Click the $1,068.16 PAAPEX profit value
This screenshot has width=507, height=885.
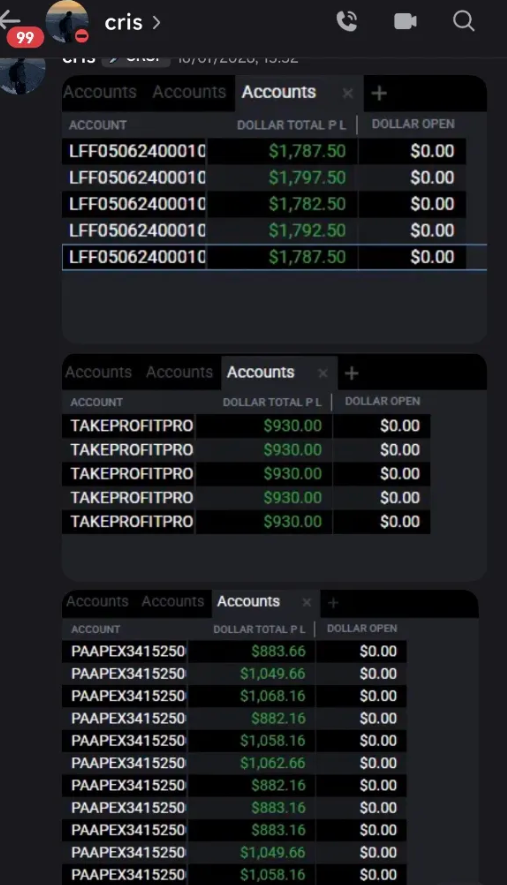coord(273,696)
